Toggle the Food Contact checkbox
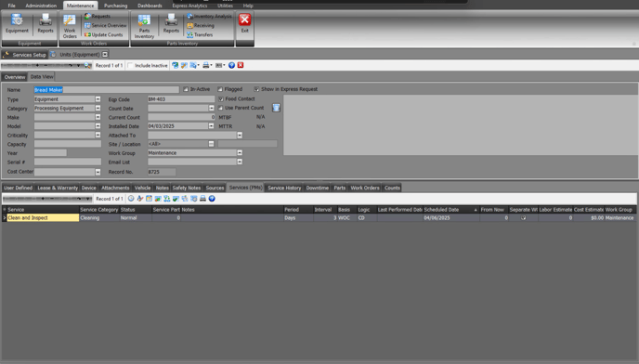 coord(221,98)
